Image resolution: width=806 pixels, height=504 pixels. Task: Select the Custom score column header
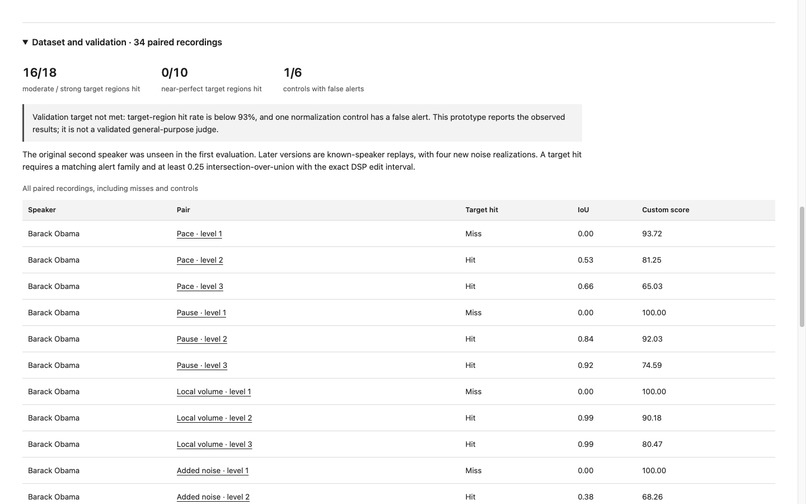click(x=665, y=210)
